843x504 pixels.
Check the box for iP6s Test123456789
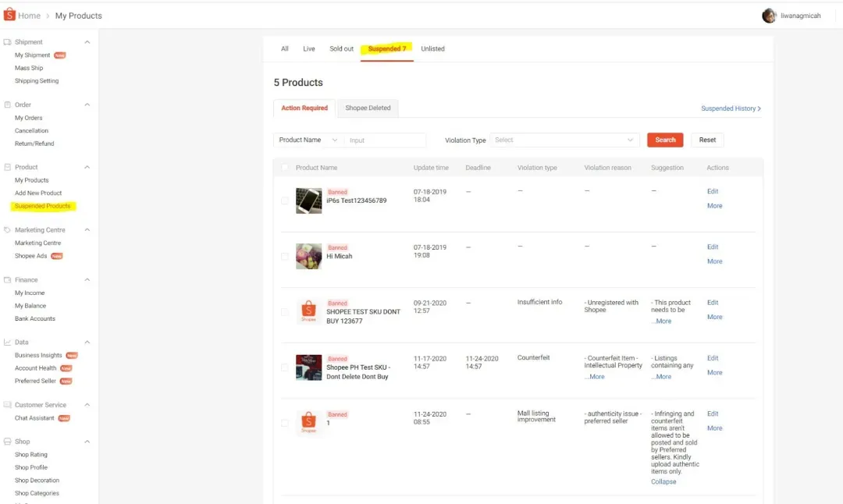(x=285, y=201)
